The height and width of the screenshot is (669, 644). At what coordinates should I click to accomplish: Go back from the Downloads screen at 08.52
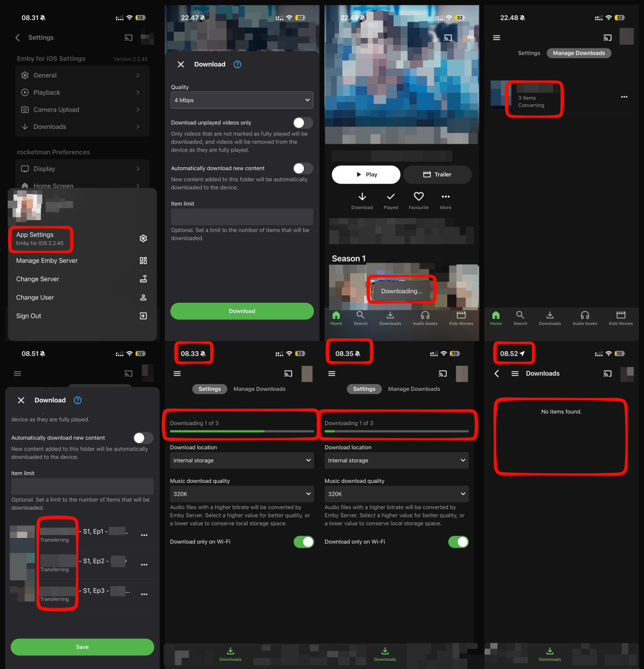[497, 374]
